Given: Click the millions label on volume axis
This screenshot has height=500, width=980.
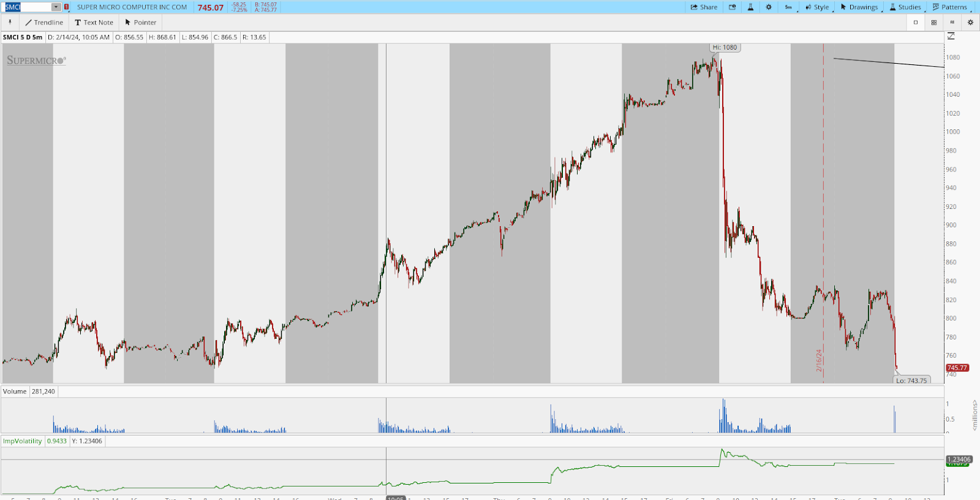Looking at the screenshot, I should point(974,415).
